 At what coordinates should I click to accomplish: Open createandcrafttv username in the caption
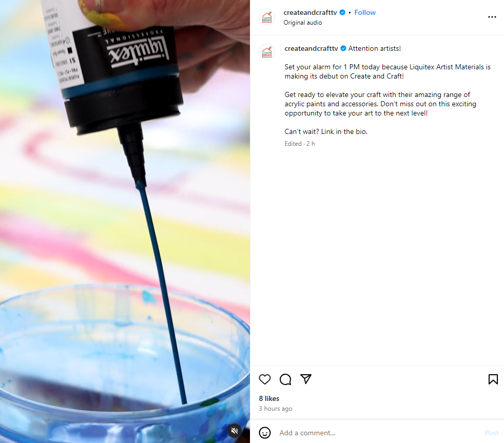[311, 49]
